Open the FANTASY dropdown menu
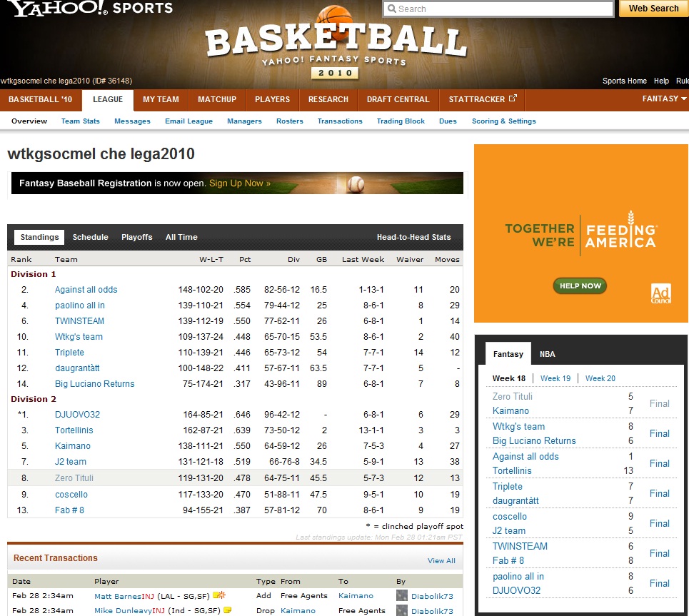This screenshot has width=689, height=616. (663, 99)
